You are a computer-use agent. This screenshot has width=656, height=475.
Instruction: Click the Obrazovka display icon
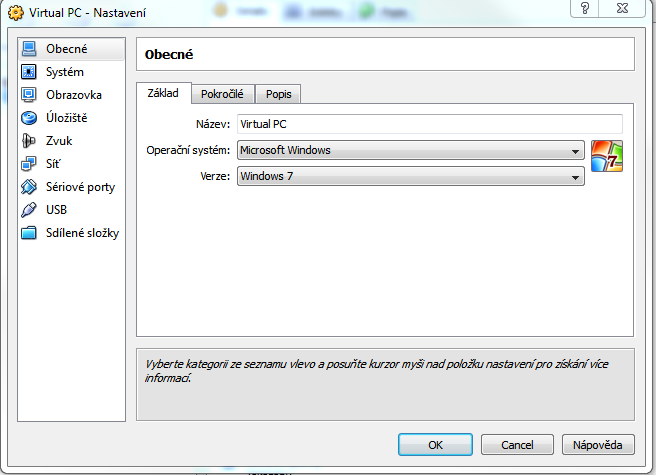tap(29, 95)
